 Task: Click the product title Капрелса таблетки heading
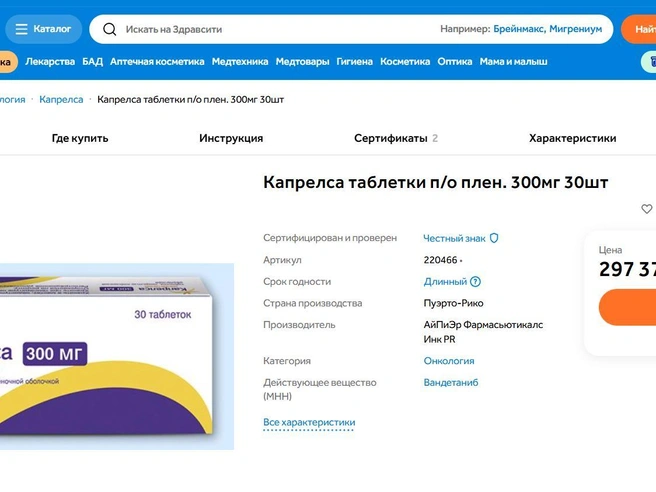[x=436, y=182]
